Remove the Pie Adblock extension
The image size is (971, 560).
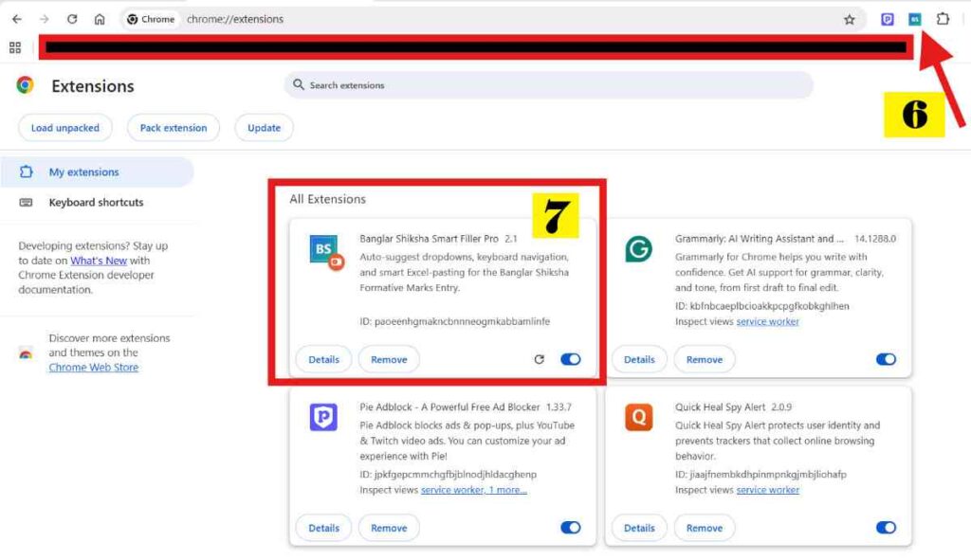389,528
